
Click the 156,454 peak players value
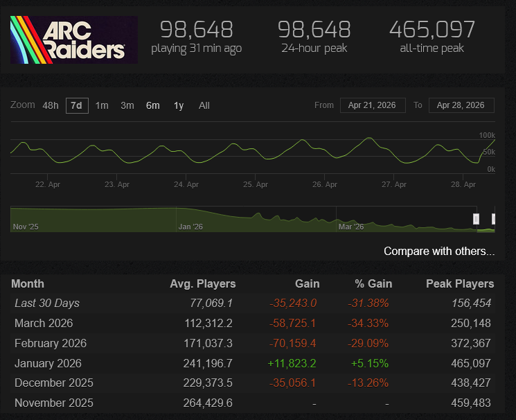471,303
